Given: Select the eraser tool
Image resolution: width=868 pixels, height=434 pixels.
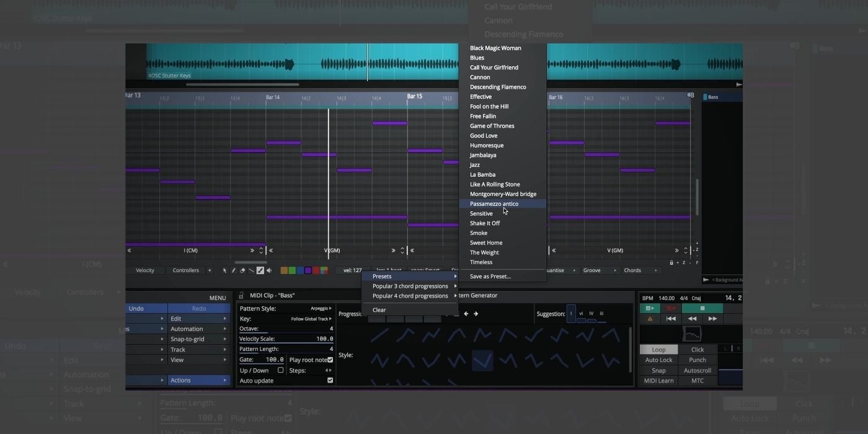Looking at the screenshot, I should coord(242,270).
